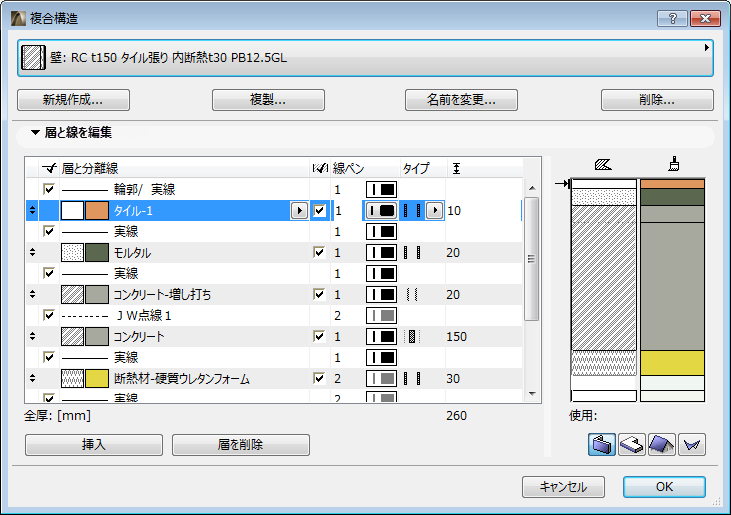The image size is (731, 515).
Task: Toggle 実線 checkbox below モルタル
Action: click(48, 273)
